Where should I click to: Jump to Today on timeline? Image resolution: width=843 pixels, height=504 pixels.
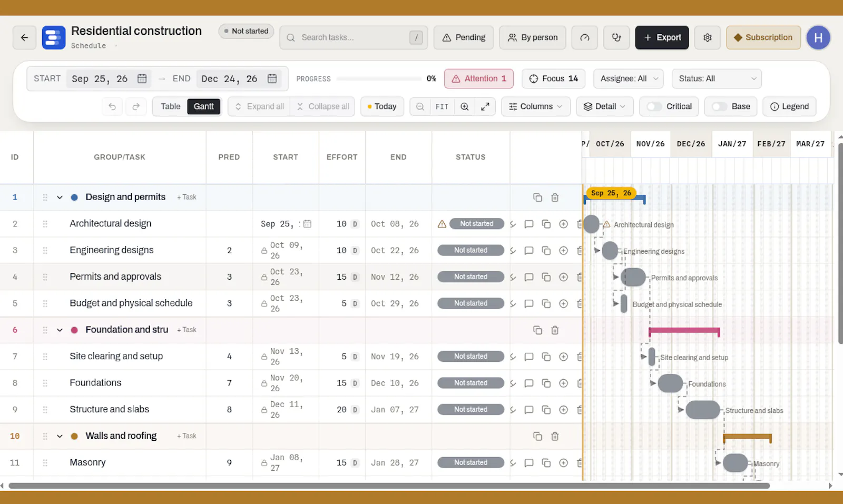point(382,106)
